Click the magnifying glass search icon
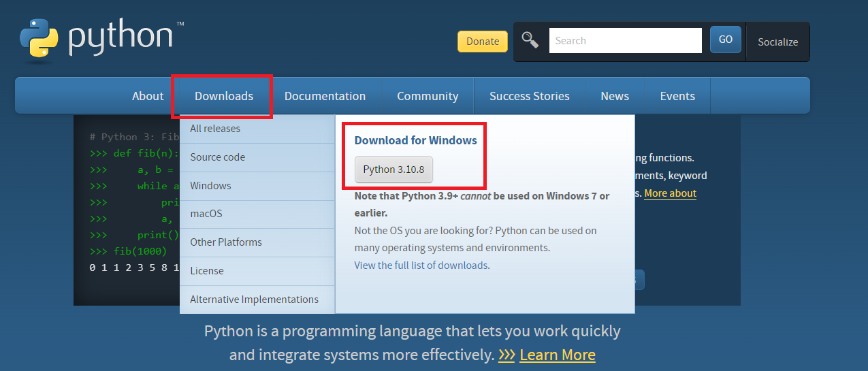The image size is (868, 371). pos(530,39)
